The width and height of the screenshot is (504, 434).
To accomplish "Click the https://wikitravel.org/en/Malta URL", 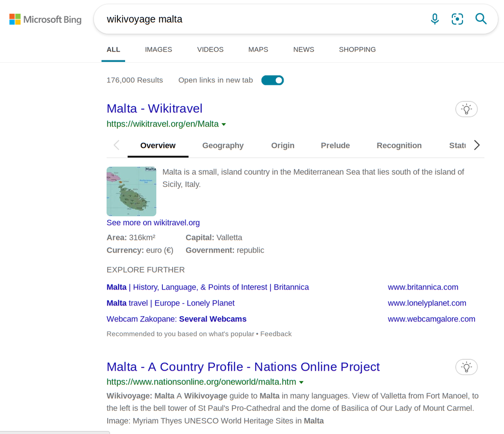I will pyautogui.click(x=163, y=124).
